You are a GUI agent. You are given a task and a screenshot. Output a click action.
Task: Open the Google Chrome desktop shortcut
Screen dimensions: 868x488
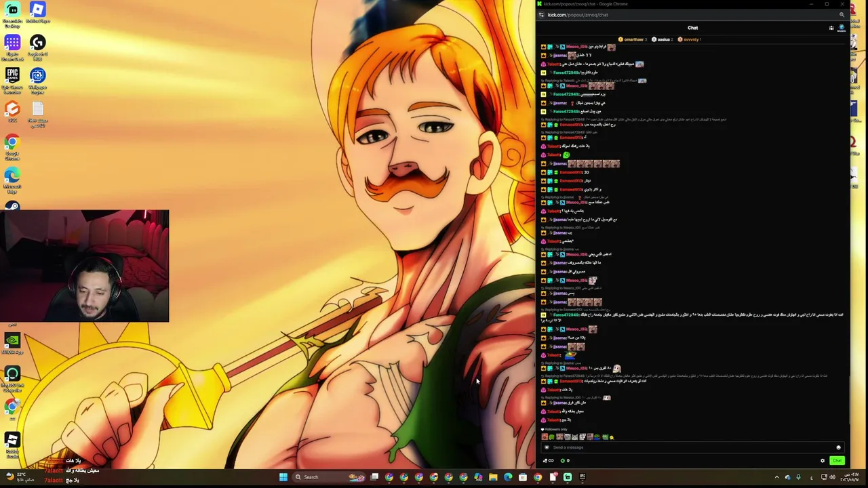coord(12,146)
